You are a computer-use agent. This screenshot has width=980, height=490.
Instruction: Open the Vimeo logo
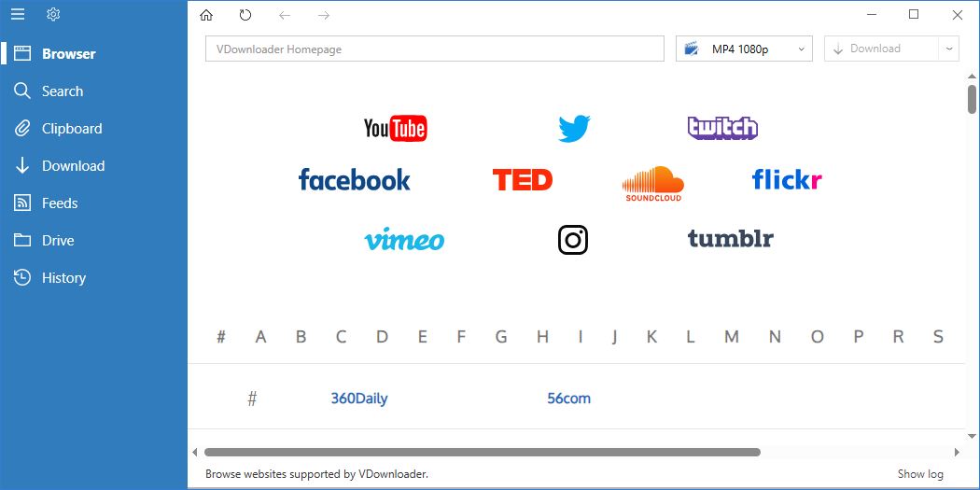404,239
